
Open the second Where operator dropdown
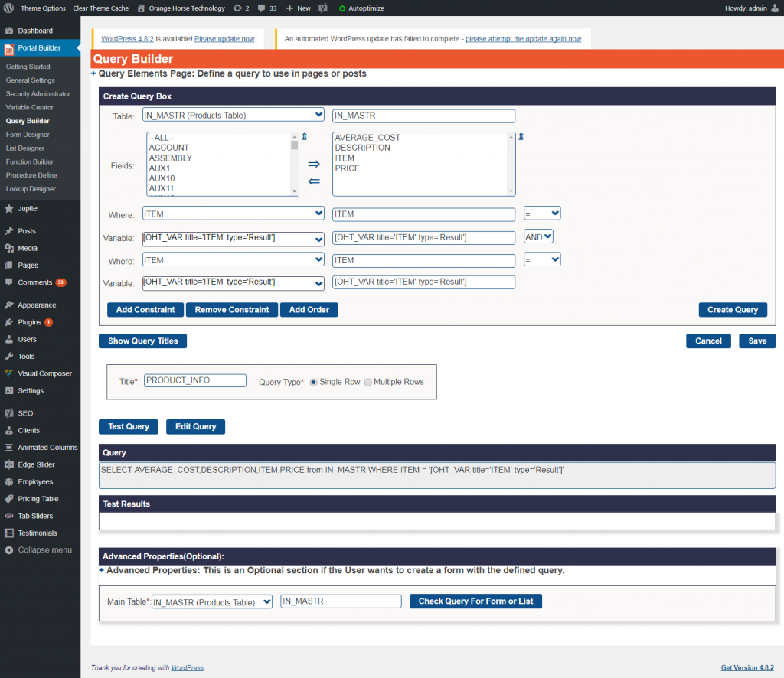(542, 259)
